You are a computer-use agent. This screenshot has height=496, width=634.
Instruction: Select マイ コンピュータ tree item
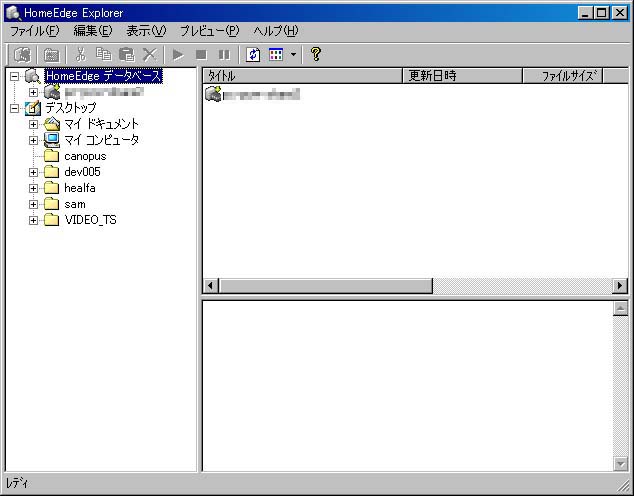[101, 140]
